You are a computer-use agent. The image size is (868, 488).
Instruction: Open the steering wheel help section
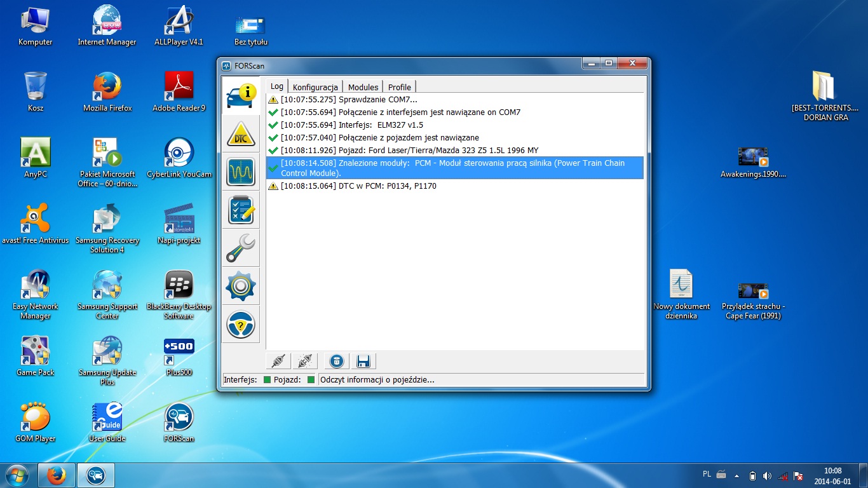pos(241,325)
